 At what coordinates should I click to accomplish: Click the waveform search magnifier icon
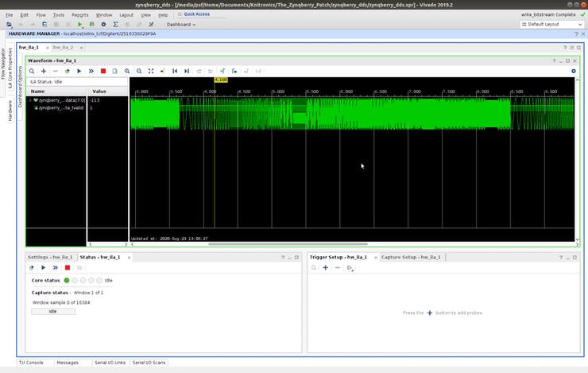click(x=32, y=71)
